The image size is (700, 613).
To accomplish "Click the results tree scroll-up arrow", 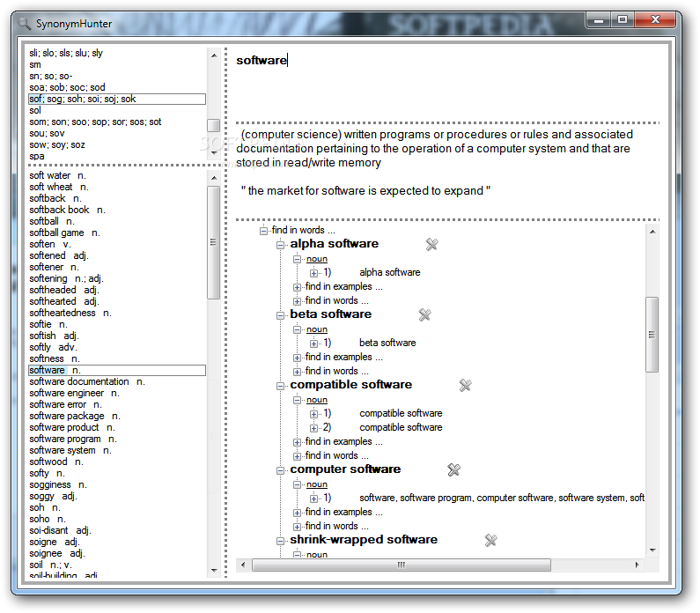I will coord(652,232).
